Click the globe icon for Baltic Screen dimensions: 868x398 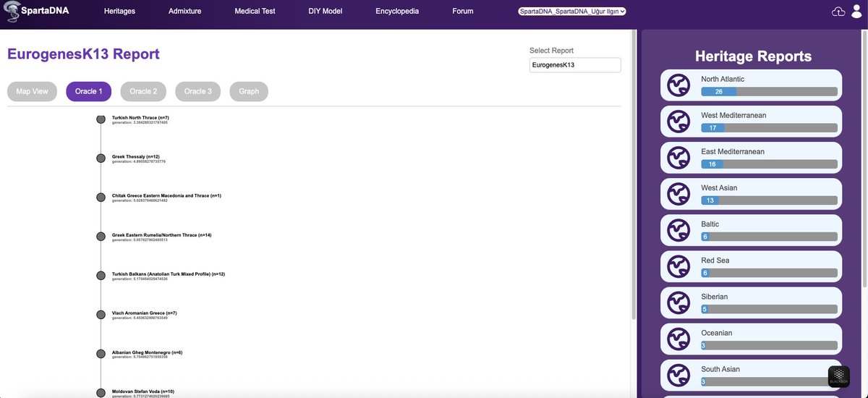point(678,230)
